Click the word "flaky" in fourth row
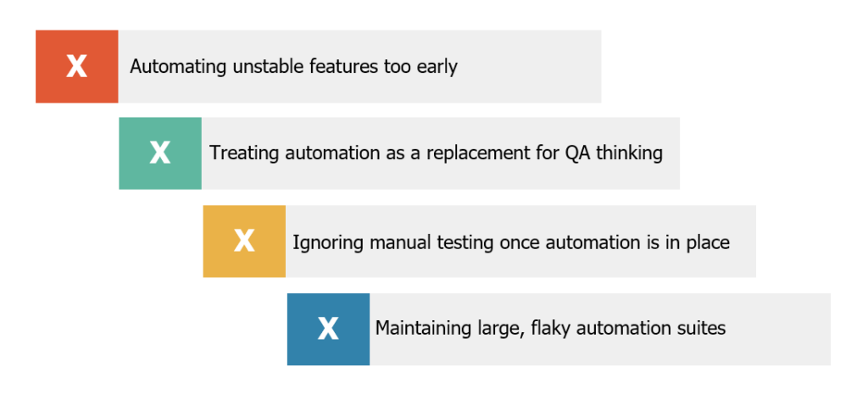The image size is (868, 394). [x=553, y=328]
